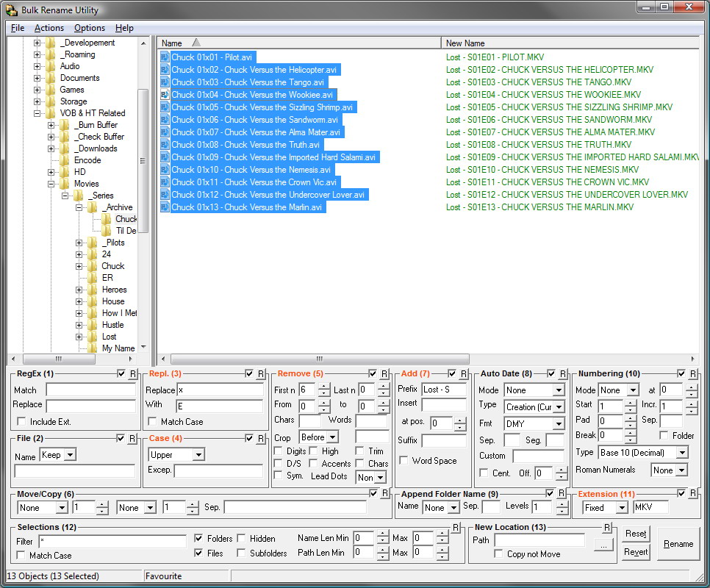The height and width of the screenshot is (588, 710).
Task: Click the Replace text field in Repl. panel
Action: pyautogui.click(x=220, y=390)
